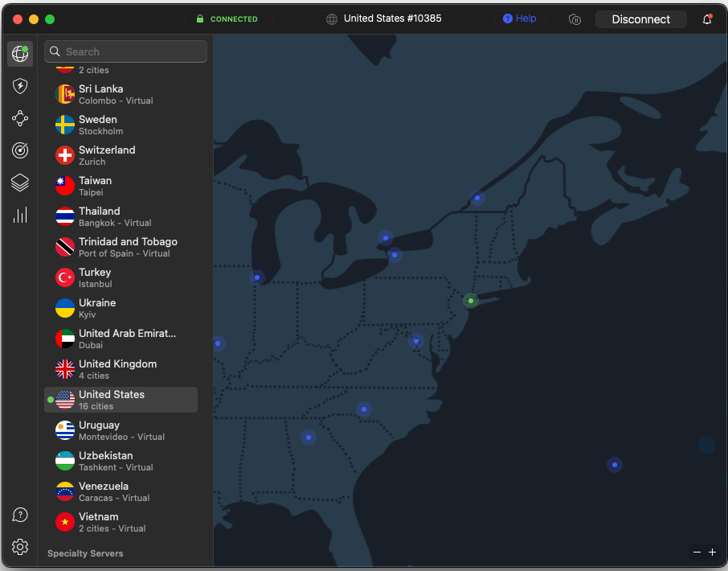728x571 pixels.
Task: Click the Atlanta map pin in the south
Action: pos(309,437)
